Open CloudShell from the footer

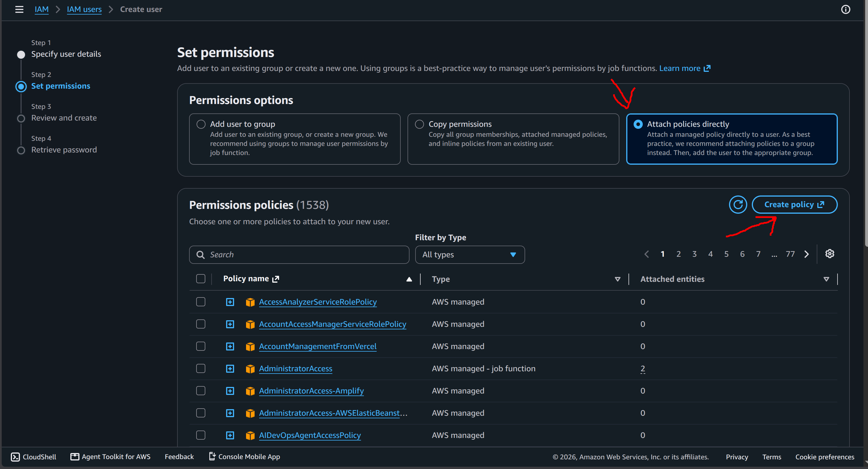click(34, 456)
